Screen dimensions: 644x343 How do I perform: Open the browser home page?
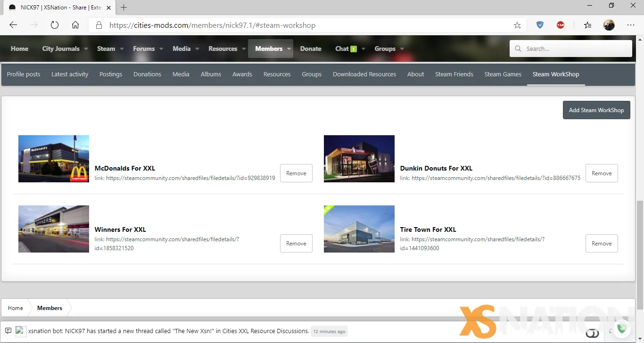[75, 25]
